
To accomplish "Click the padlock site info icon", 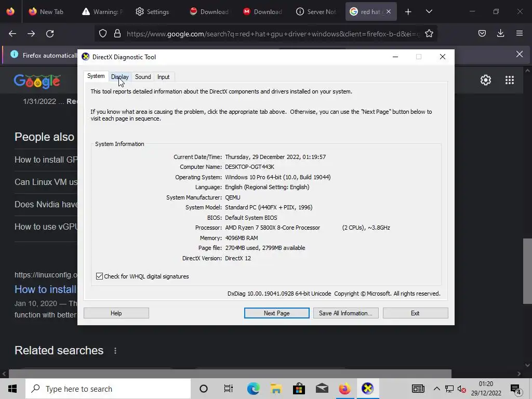I will click(x=117, y=33).
